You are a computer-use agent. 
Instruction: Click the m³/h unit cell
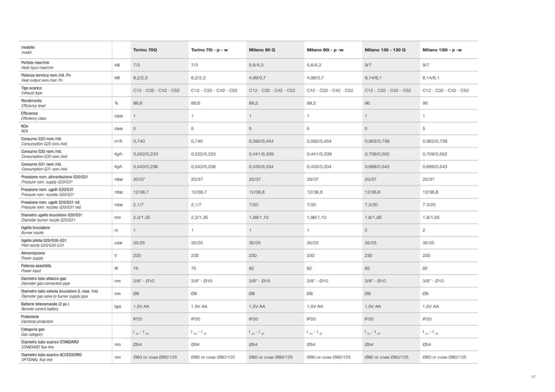click(x=118, y=141)
